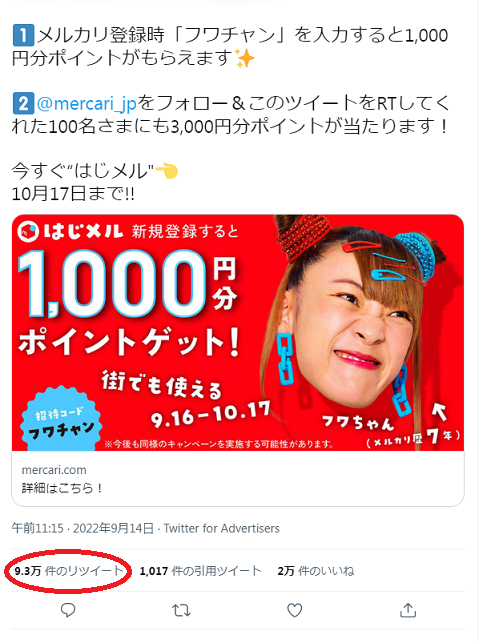Click the number 2 emoji in tweet text
The width and height of the screenshot is (479, 643).
(x=23, y=103)
